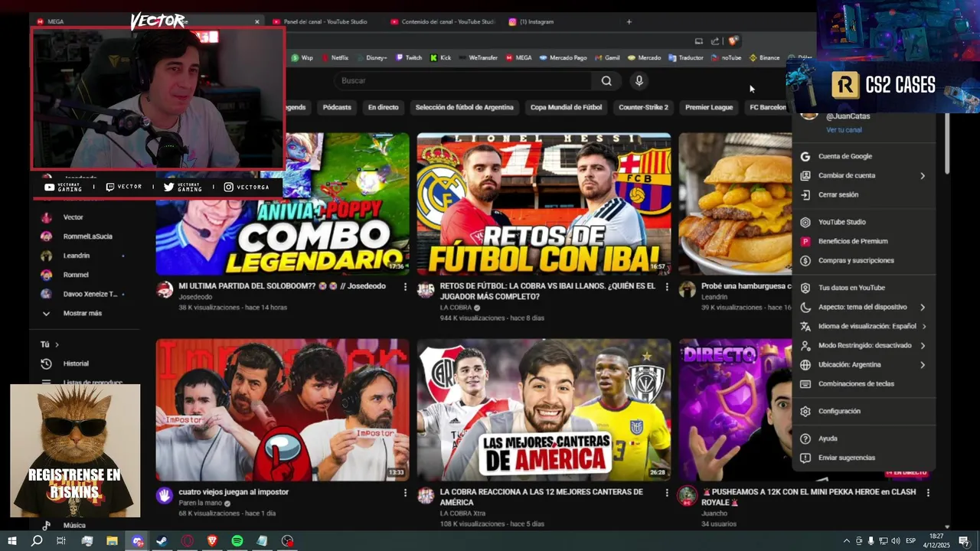Click the Buscar search input field
Image resolution: width=980 pixels, height=551 pixels.
point(462,80)
